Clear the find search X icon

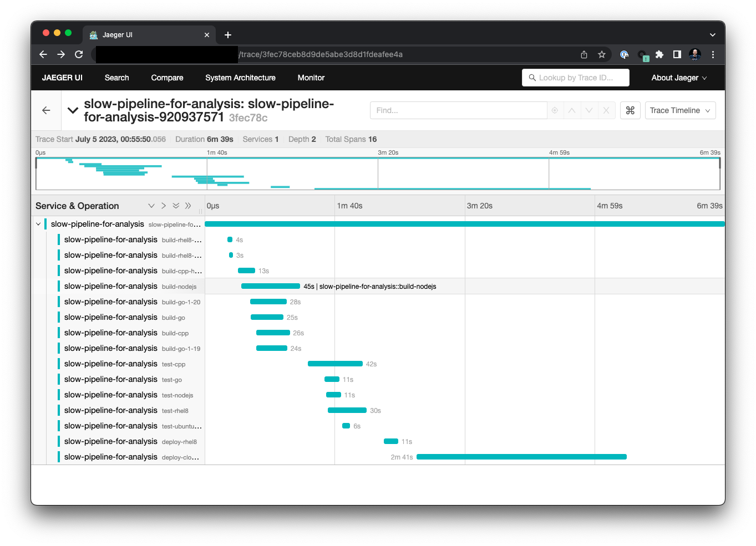point(606,110)
